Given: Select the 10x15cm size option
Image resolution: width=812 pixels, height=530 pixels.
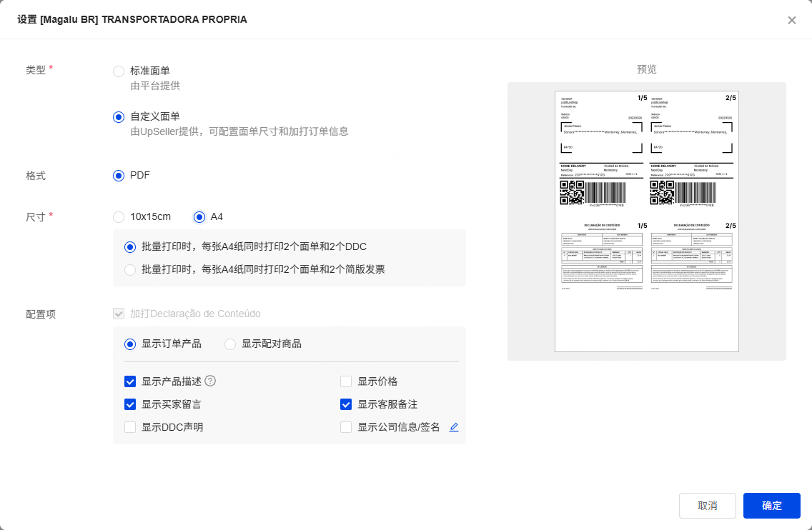Looking at the screenshot, I should pos(119,216).
